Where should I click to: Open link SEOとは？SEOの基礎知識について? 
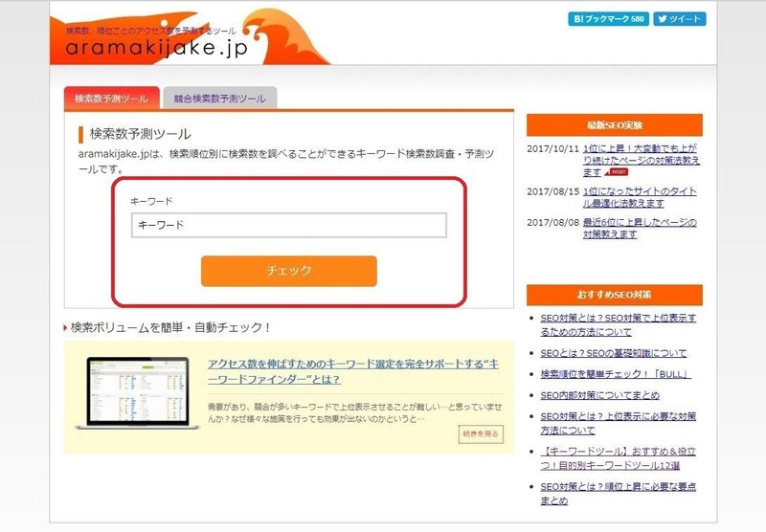(x=613, y=353)
